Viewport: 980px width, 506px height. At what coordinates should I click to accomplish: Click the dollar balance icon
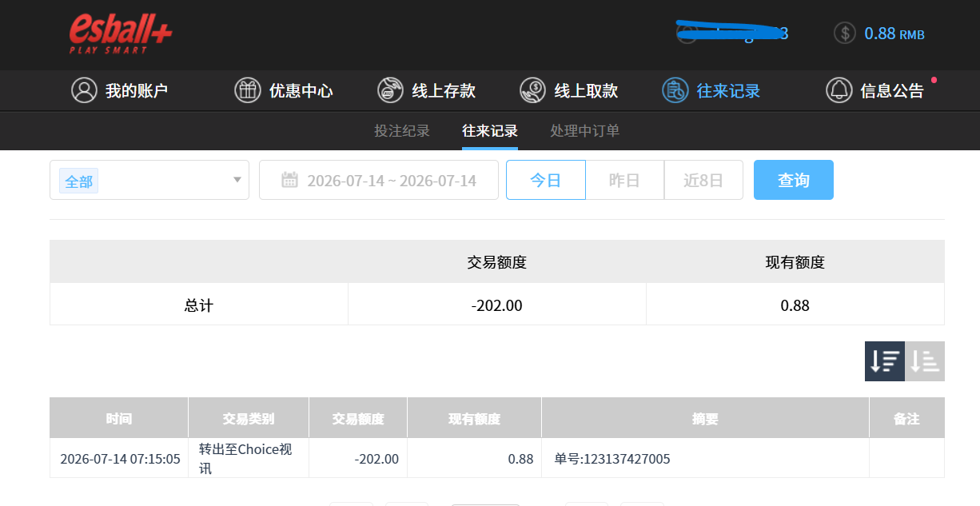click(844, 33)
